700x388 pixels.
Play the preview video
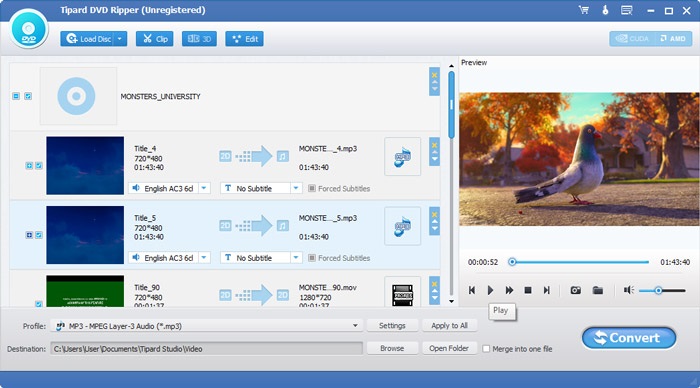(490, 290)
